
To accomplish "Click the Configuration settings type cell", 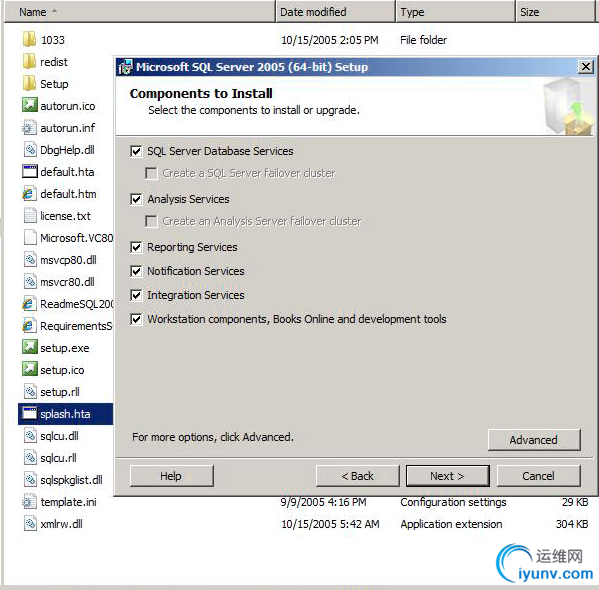I will tap(453, 502).
